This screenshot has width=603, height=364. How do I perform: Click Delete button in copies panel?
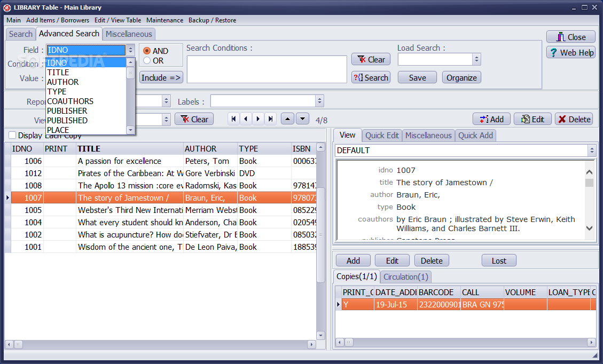point(432,260)
